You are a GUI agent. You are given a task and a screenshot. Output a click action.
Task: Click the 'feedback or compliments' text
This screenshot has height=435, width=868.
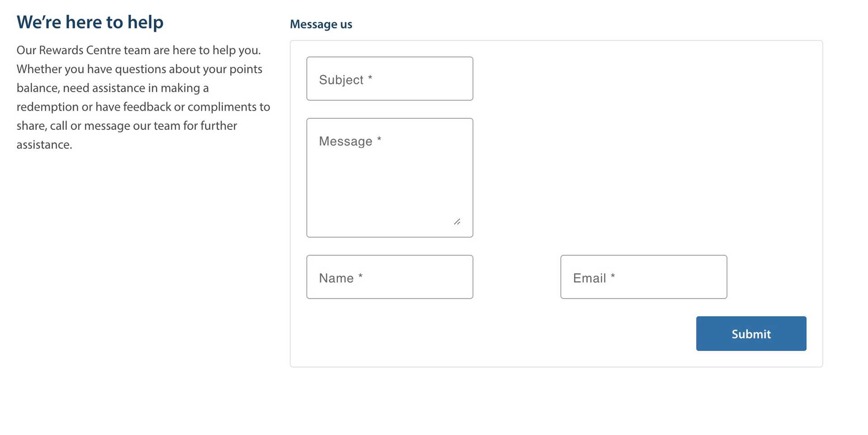click(x=190, y=107)
